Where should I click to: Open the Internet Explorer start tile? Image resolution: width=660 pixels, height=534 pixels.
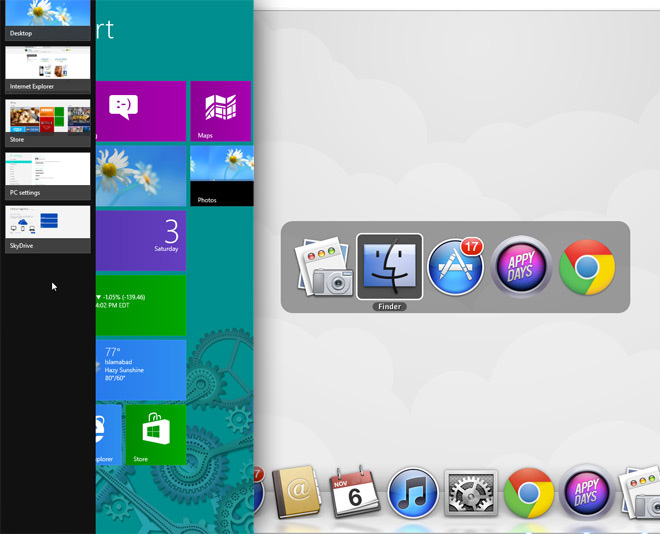(109, 435)
